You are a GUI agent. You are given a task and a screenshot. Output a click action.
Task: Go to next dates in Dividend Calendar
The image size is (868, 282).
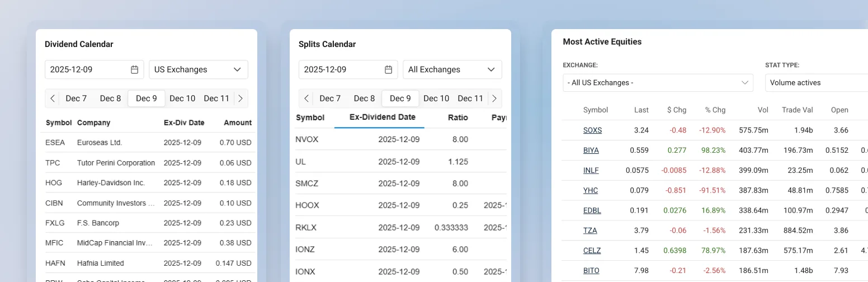[x=240, y=98]
